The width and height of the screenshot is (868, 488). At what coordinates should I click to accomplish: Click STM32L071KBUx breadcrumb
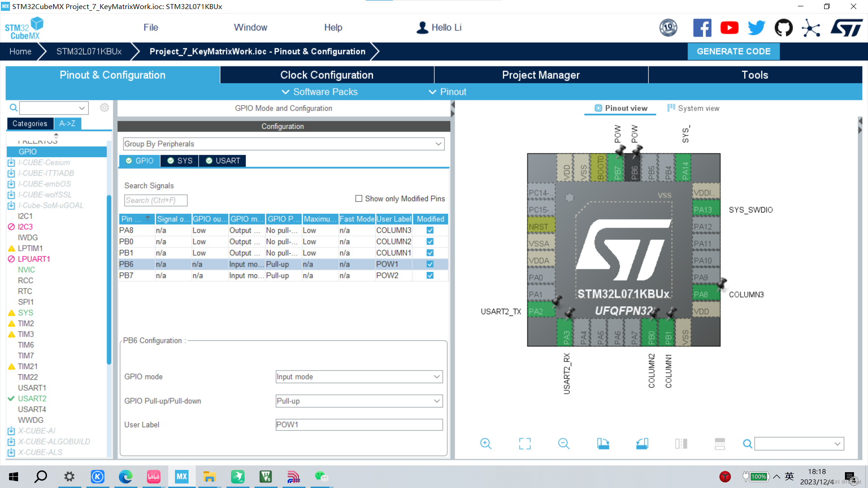[89, 52]
